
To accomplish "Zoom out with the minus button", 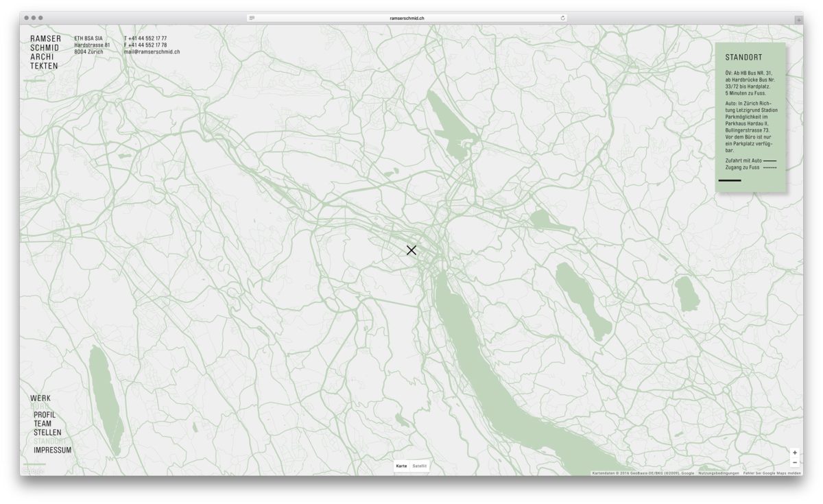I will click(x=794, y=462).
